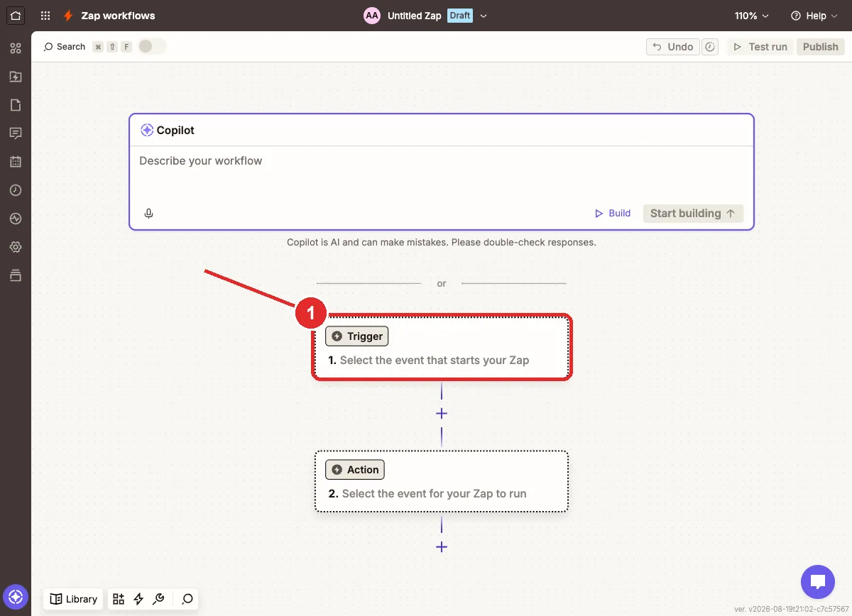The width and height of the screenshot is (852, 616).
Task: Open the purple Copilot circle in the sidebar bottom
Action: [x=16, y=597]
